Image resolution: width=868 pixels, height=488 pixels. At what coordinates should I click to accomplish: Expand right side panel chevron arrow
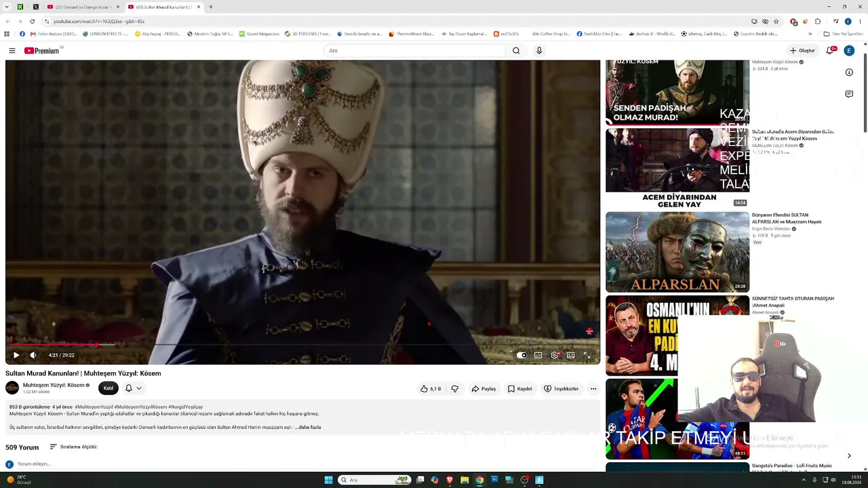[x=849, y=455]
